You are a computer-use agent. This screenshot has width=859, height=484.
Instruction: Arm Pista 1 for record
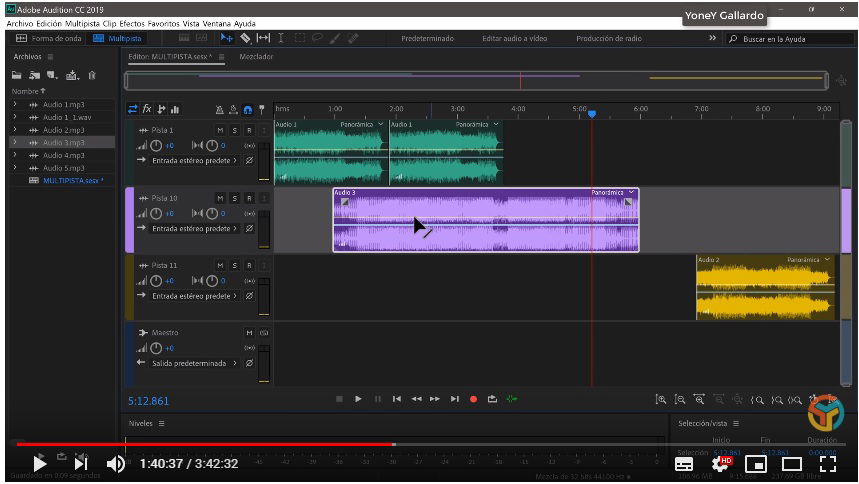pos(249,130)
